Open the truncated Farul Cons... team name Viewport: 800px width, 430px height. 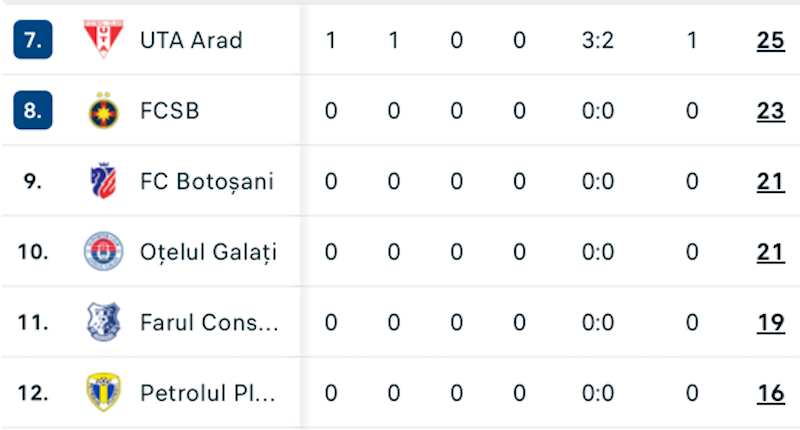(209, 323)
